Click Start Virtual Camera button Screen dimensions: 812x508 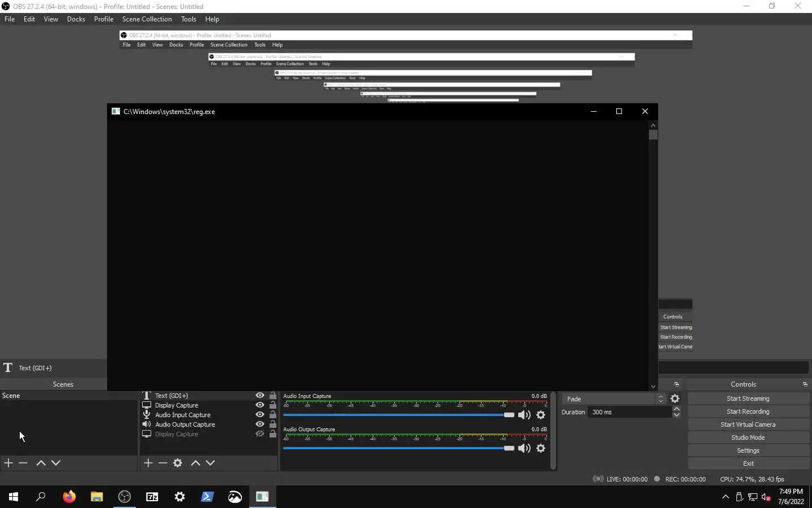point(748,424)
